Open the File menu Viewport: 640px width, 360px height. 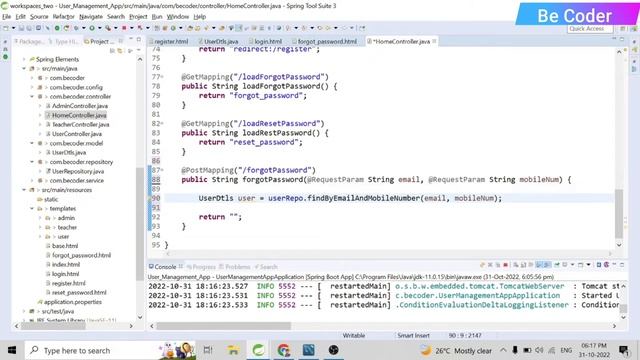7,17
